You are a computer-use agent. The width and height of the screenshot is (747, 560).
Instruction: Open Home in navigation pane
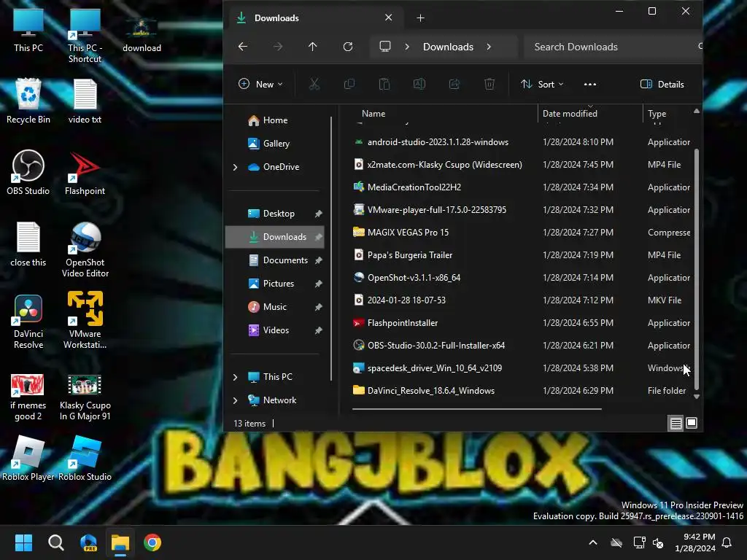[x=275, y=120]
